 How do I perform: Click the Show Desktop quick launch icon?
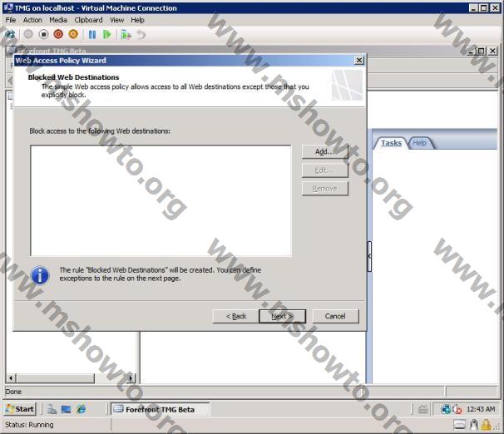[67, 409]
